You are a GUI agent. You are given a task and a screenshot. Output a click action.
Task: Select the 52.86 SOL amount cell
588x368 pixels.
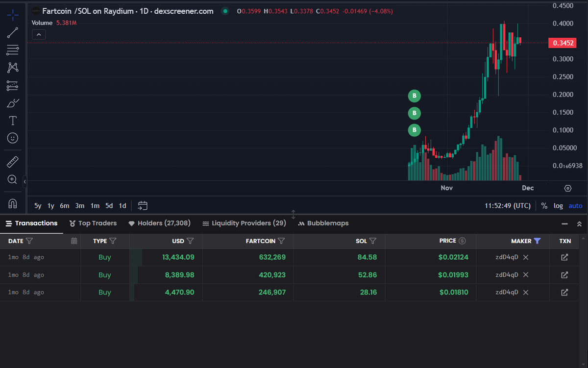click(x=367, y=275)
